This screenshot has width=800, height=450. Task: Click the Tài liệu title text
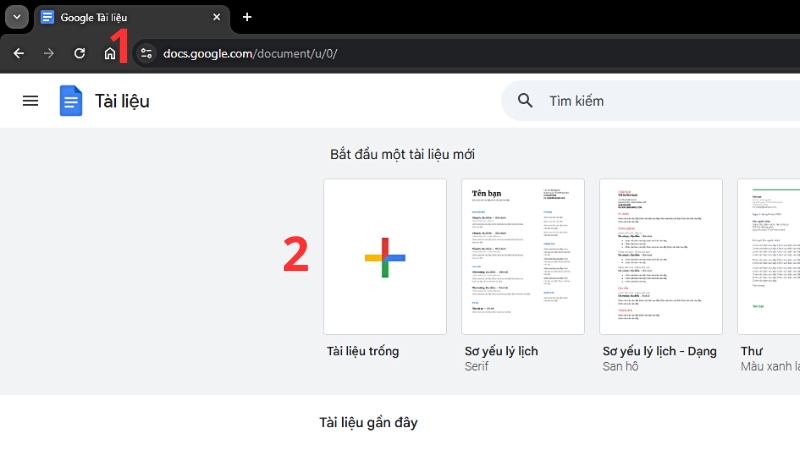click(x=122, y=101)
